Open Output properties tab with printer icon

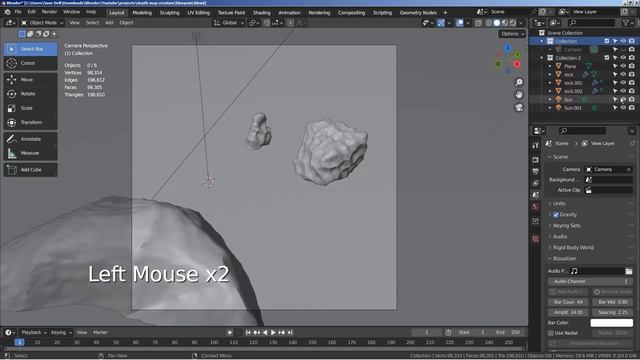pyautogui.click(x=536, y=171)
